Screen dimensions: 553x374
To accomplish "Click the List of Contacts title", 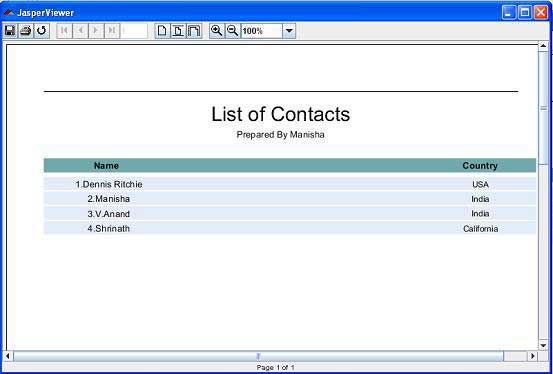I will click(x=280, y=114).
